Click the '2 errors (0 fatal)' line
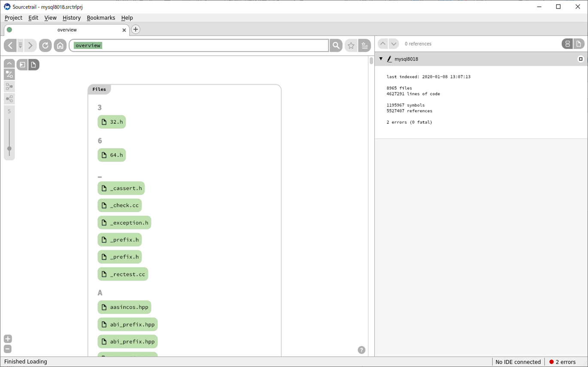Image resolution: width=588 pixels, height=367 pixels. (x=409, y=122)
